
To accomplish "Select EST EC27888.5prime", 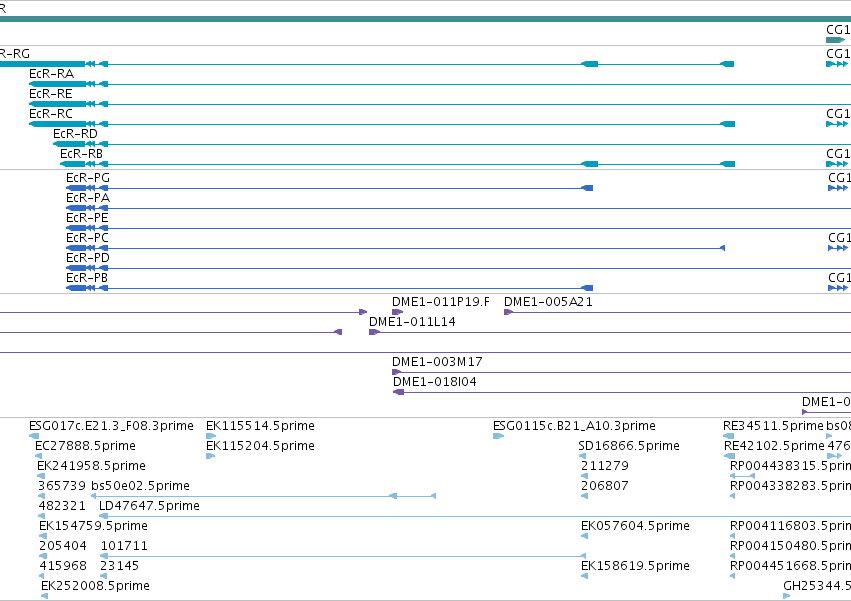I will pyautogui.click(x=85, y=446).
